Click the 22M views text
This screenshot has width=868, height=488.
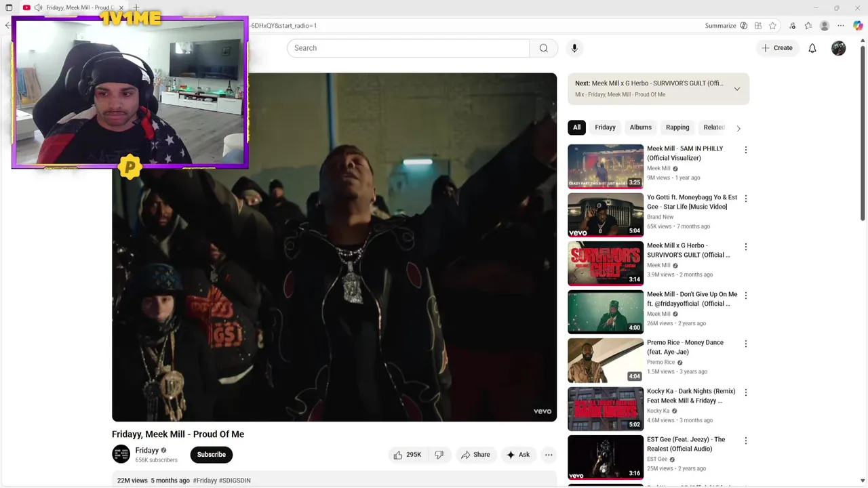click(132, 481)
